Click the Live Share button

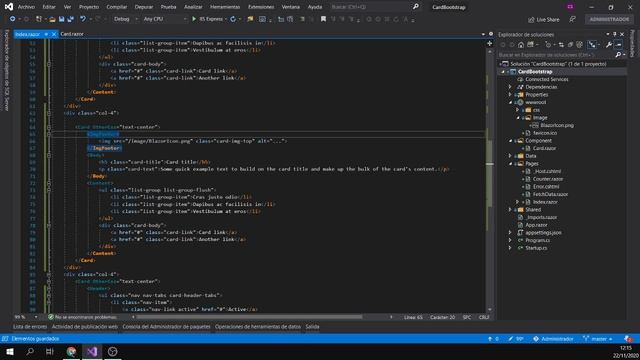pyautogui.click(x=544, y=20)
